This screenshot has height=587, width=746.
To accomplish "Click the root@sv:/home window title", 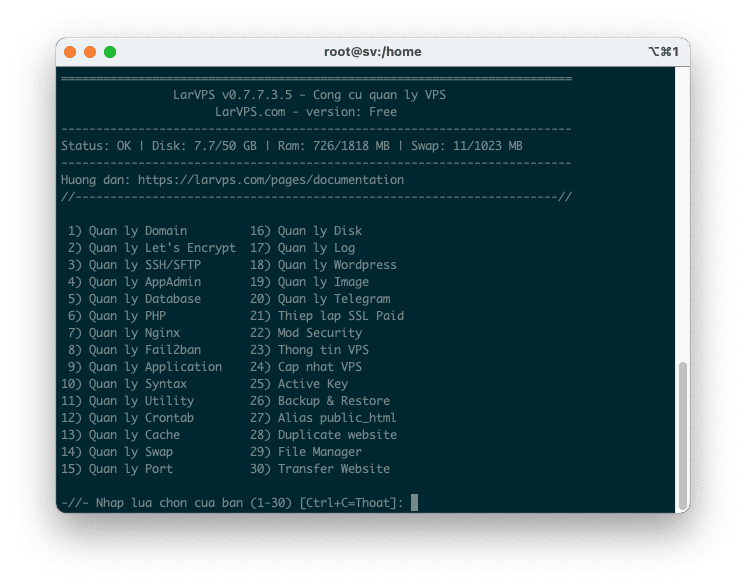I will [373, 52].
